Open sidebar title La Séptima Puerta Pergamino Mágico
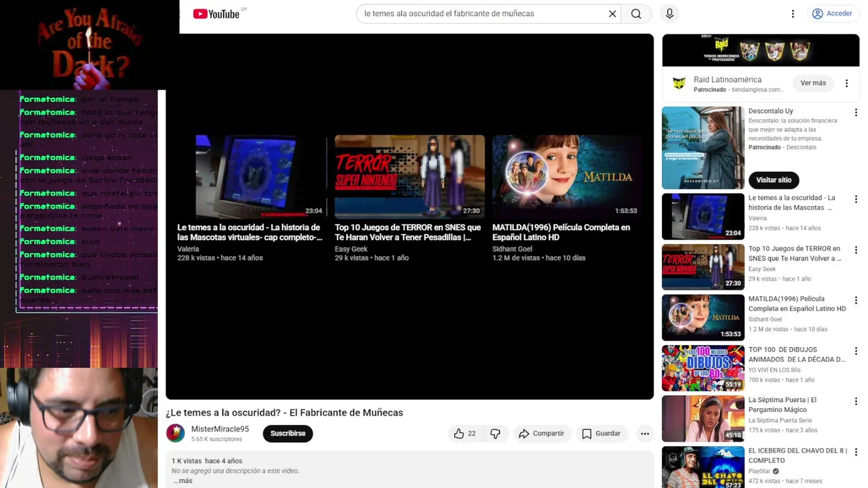 (783, 405)
